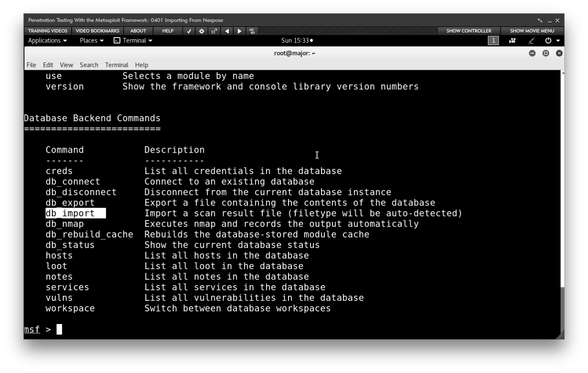588x373 pixels.
Task: Toggle the HD/SD quality icon
Action: pos(252,31)
